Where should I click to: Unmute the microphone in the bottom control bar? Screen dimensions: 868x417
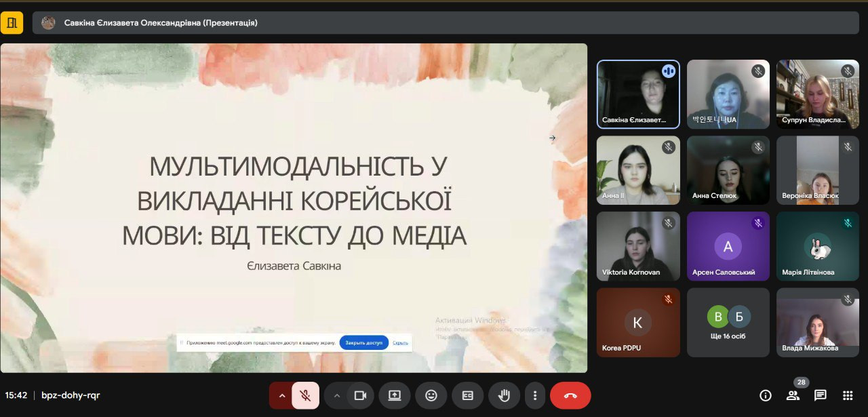(x=305, y=395)
